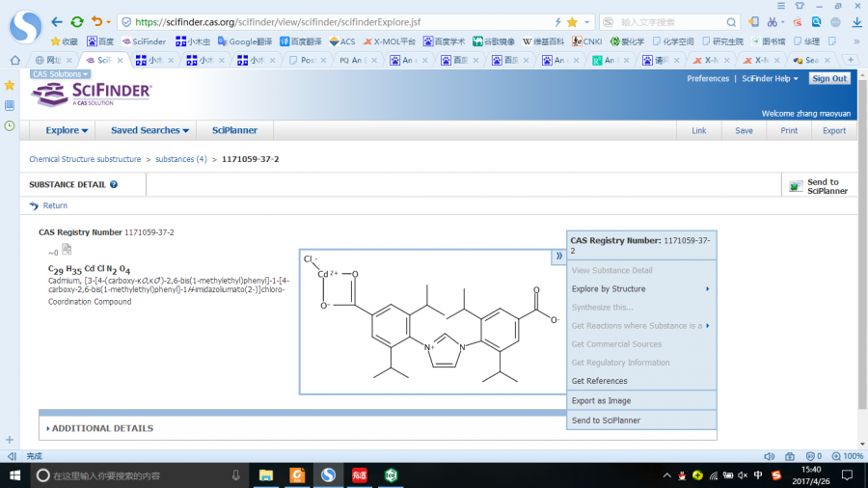Open File Explorer from the taskbar

(266, 475)
